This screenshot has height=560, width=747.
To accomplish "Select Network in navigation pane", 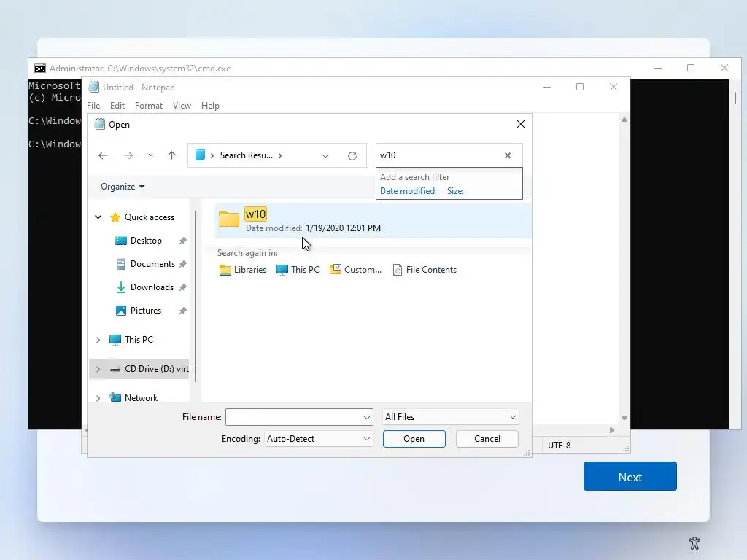I will pyautogui.click(x=141, y=397).
